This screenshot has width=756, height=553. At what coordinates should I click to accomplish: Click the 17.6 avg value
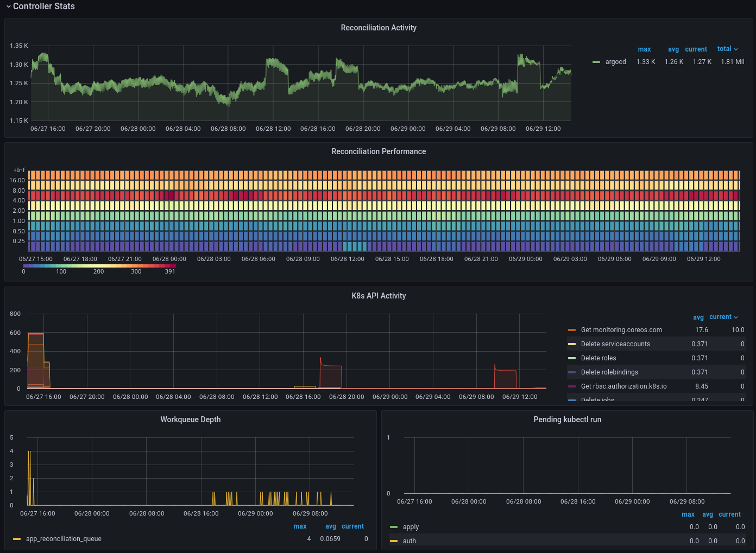[702, 330]
